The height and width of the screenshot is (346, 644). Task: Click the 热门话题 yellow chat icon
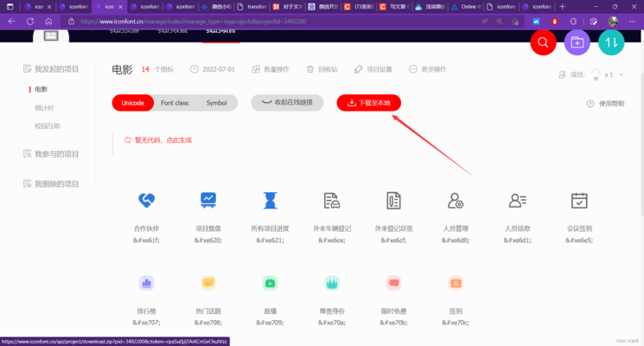click(x=208, y=283)
